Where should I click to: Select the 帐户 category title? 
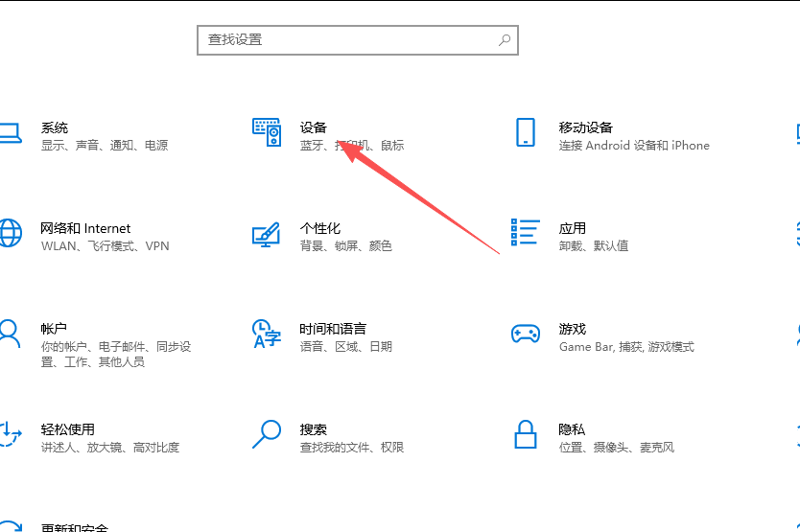(x=54, y=329)
